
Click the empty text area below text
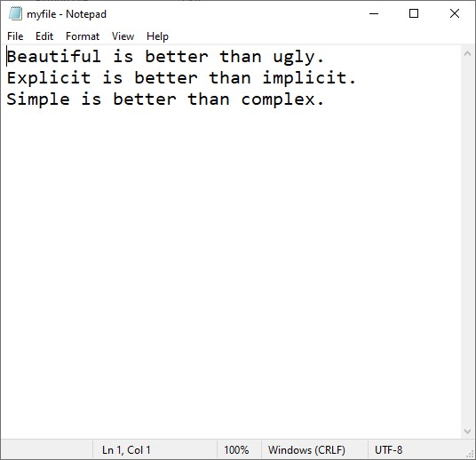[x=231, y=267]
